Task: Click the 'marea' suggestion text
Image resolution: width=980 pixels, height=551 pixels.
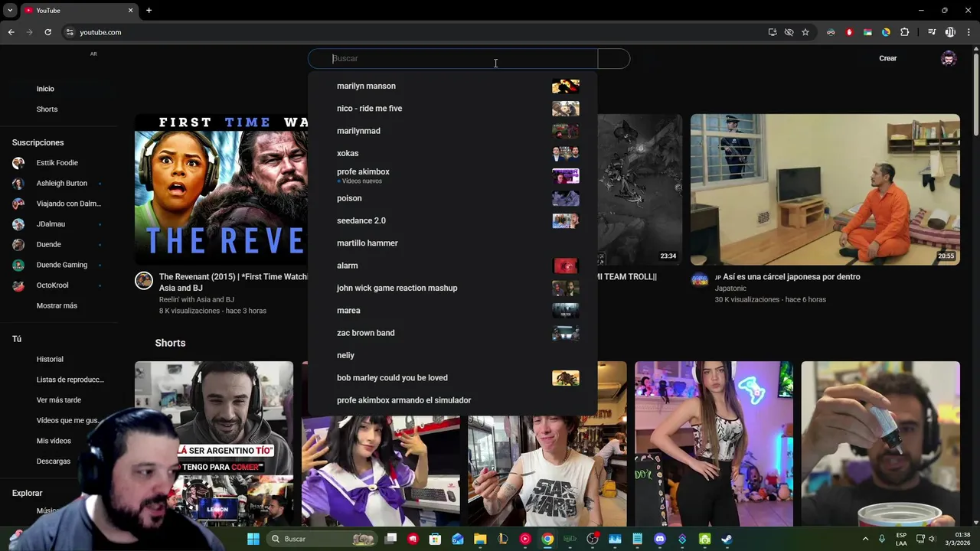Action: pos(348,311)
